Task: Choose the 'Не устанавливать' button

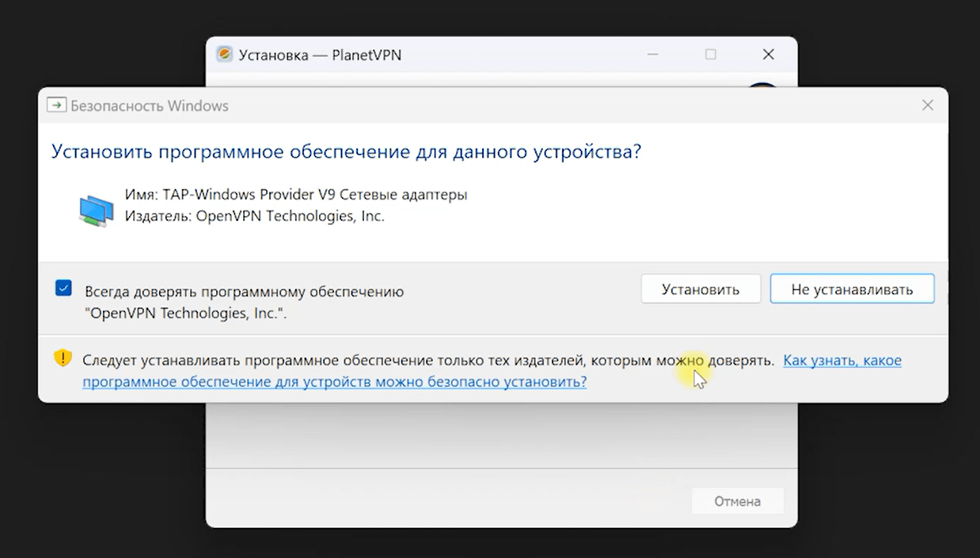Action: coord(852,289)
